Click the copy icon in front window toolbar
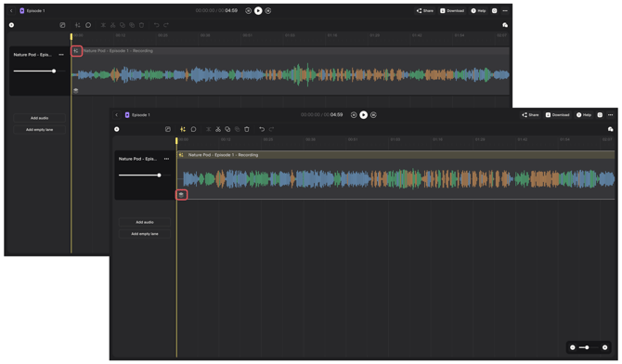The width and height of the screenshot is (622, 364). click(x=227, y=129)
